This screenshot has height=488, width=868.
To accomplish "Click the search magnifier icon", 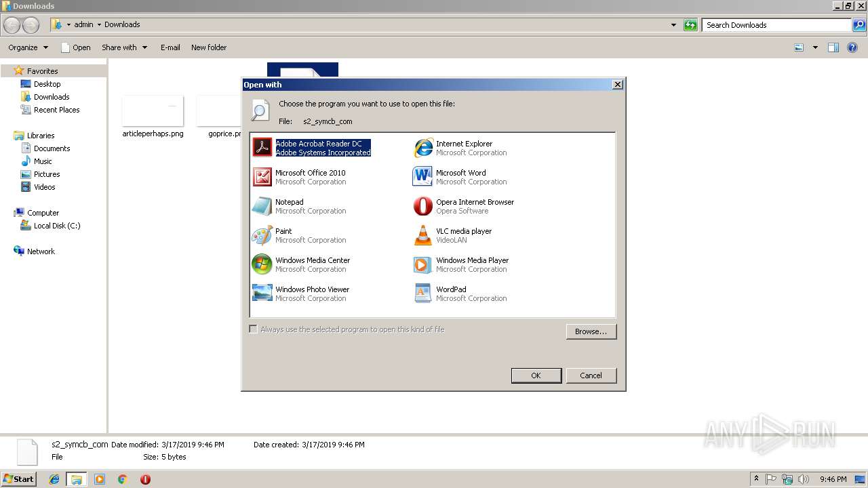I will 859,25.
